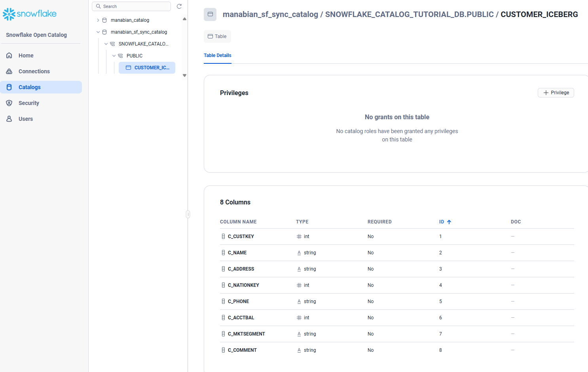Select CUSTOMER_IC... table in tree
The width and height of the screenshot is (588, 372).
tap(147, 68)
